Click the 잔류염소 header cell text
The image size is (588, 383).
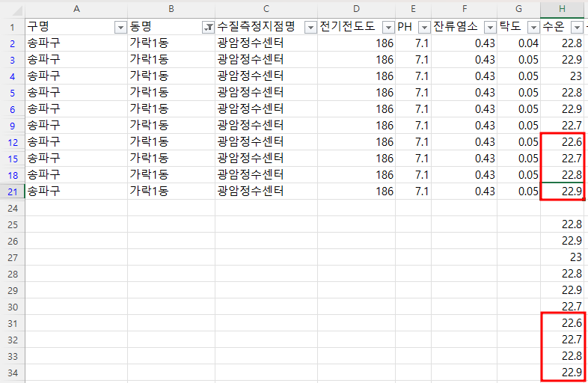(x=456, y=27)
